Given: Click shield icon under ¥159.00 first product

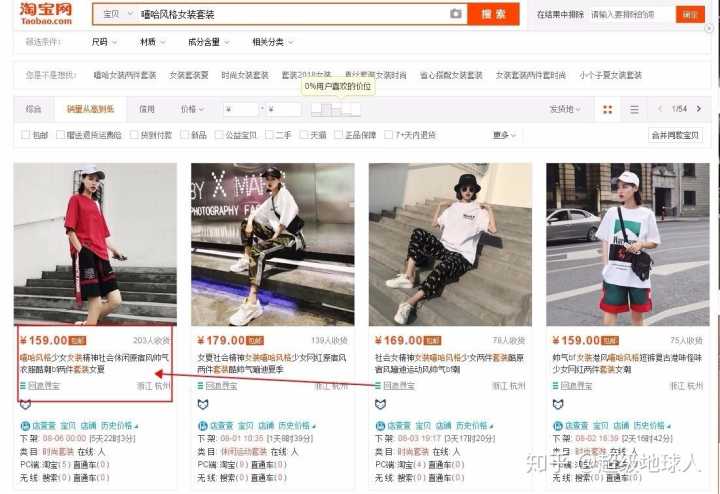Looking at the screenshot, I should point(26,404).
